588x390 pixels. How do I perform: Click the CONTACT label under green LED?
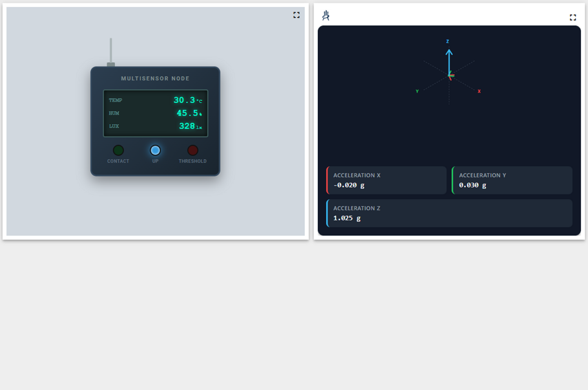click(x=118, y=161)
